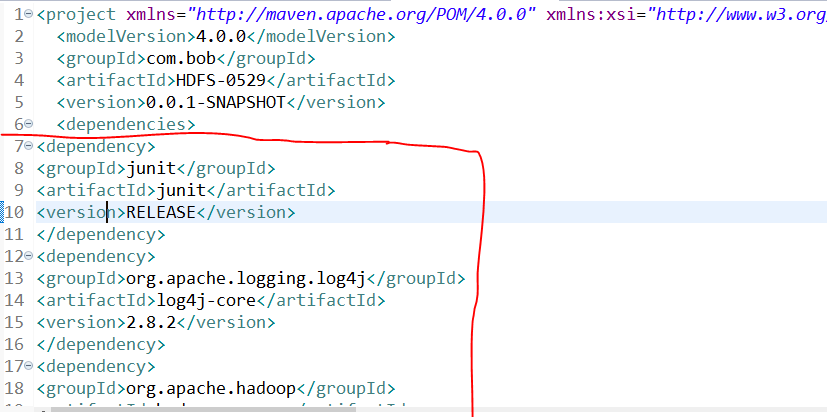Viewport: 827px width, 417px height.
Task: Click the version value 0.0.1-SNAPSHOT
Action: click(x=215, y=102)
